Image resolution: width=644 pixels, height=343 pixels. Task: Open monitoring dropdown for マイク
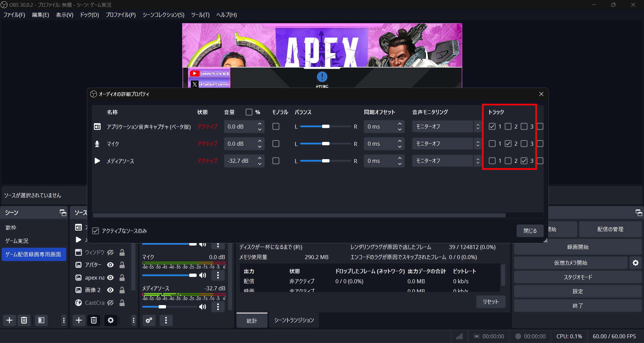447,144
